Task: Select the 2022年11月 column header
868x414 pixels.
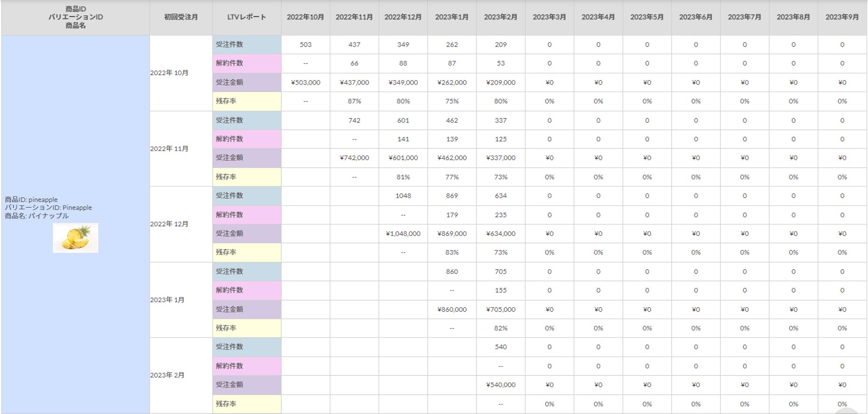Action: [x=354, y=17]
